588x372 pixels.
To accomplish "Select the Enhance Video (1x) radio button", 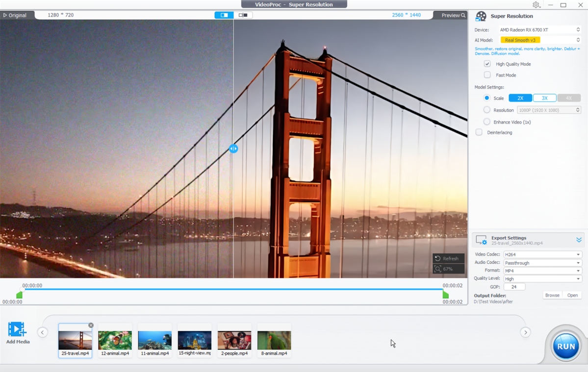I will tap(487, 122).
